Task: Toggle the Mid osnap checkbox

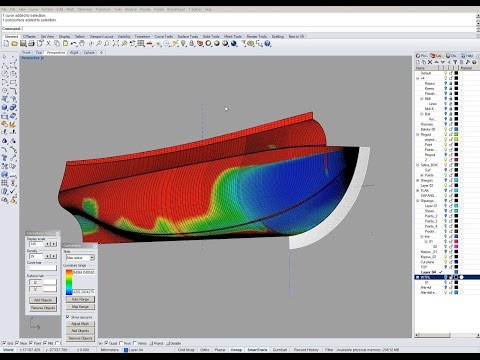Action: [44, 343]
